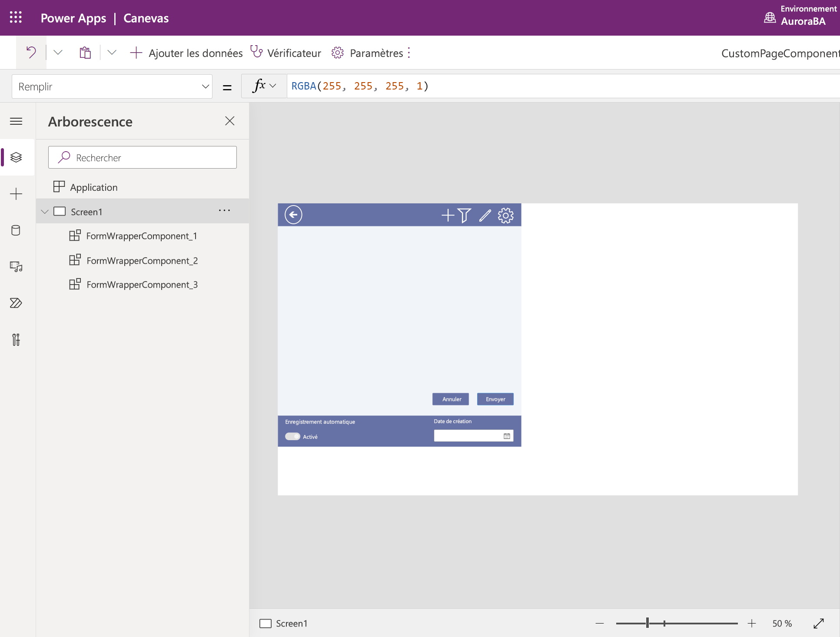Click the back arrow navigation icon

click(293, 215)
